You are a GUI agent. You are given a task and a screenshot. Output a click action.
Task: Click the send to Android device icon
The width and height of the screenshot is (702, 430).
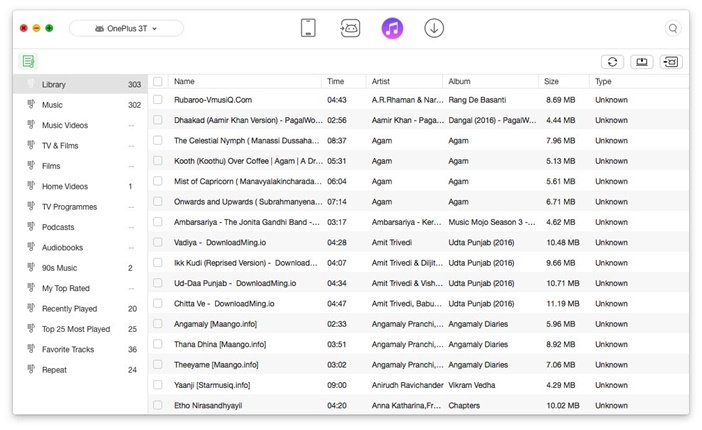point(671,62)
